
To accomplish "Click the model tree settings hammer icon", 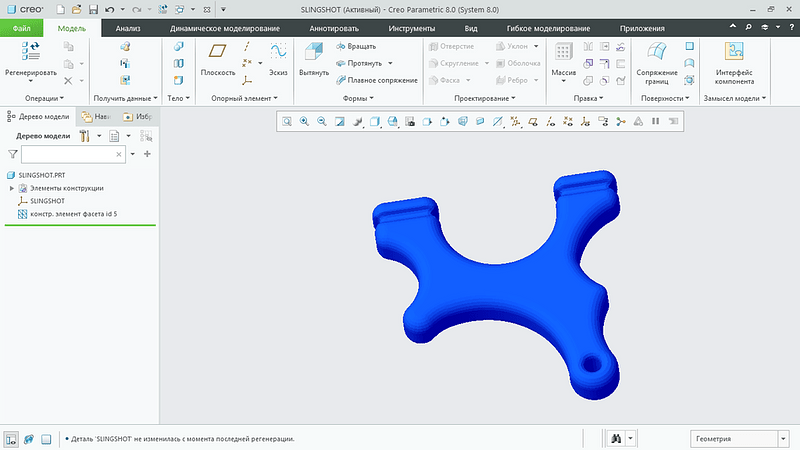I will [x=85, y=136].
